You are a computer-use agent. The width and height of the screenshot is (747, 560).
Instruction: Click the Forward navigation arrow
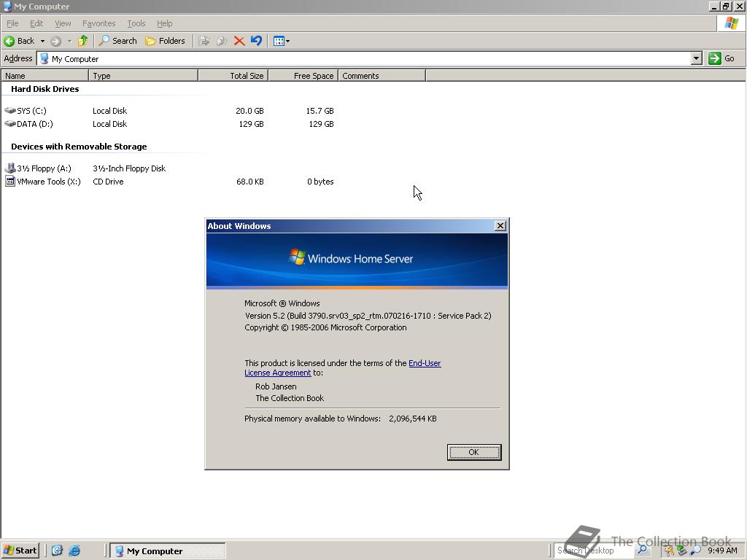coord(55,41)
